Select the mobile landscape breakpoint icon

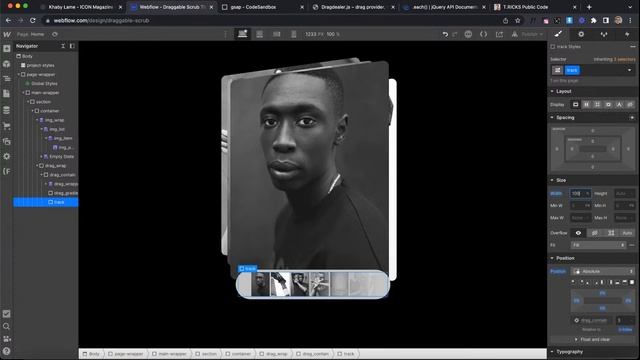pyautogui.click(x=277, y=34)
